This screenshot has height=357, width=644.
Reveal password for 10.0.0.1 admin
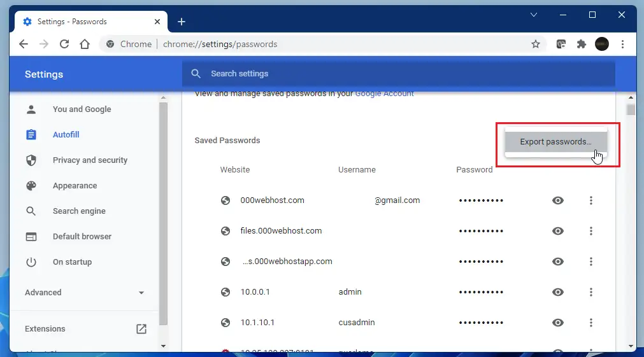pyautogui.click(x=558, y=292)
